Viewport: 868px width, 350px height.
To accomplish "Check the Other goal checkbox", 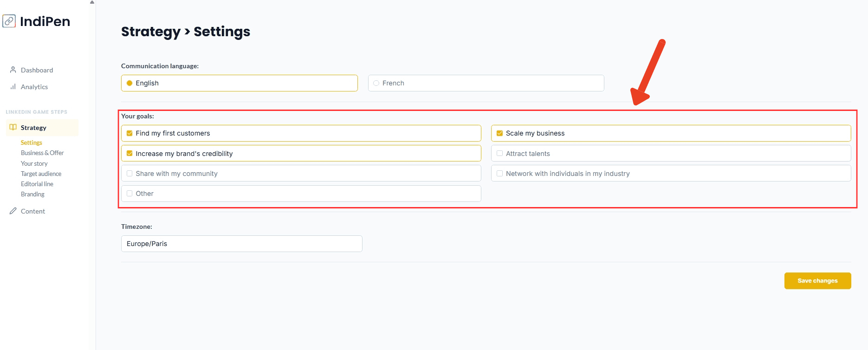I will tap(130, 194).
